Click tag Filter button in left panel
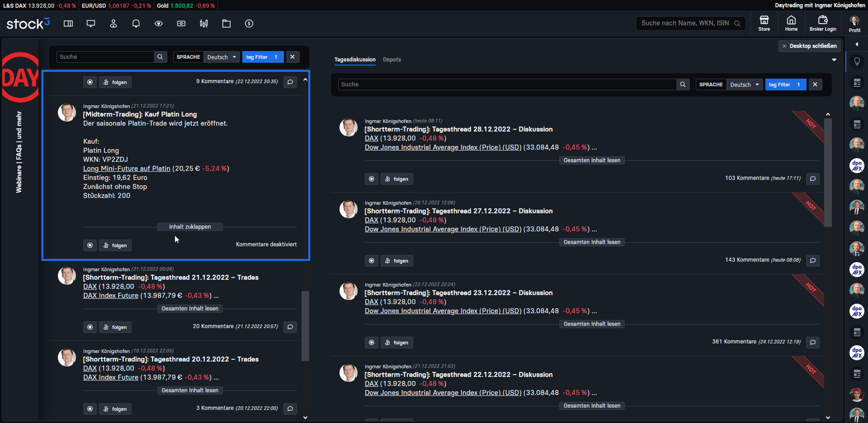This screenshot has width=868, height=423. pyautogui.click(x=263, y=57)
